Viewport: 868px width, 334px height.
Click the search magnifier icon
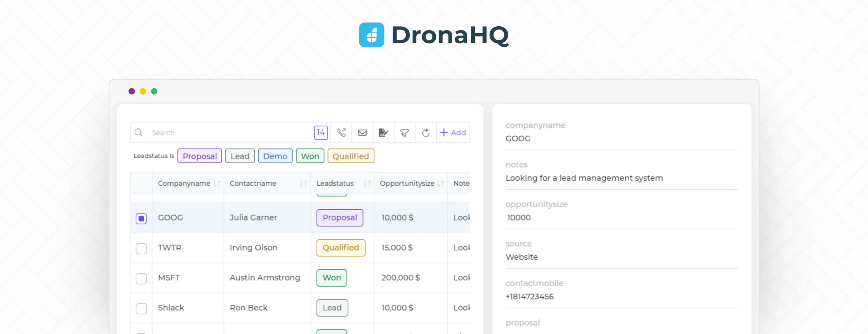pos(138,132)
